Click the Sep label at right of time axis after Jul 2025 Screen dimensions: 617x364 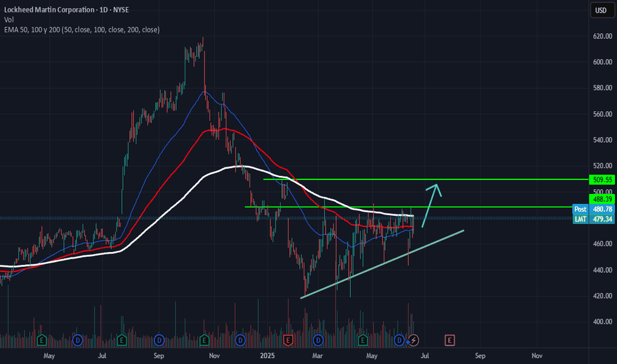click(x=480, y=356)
